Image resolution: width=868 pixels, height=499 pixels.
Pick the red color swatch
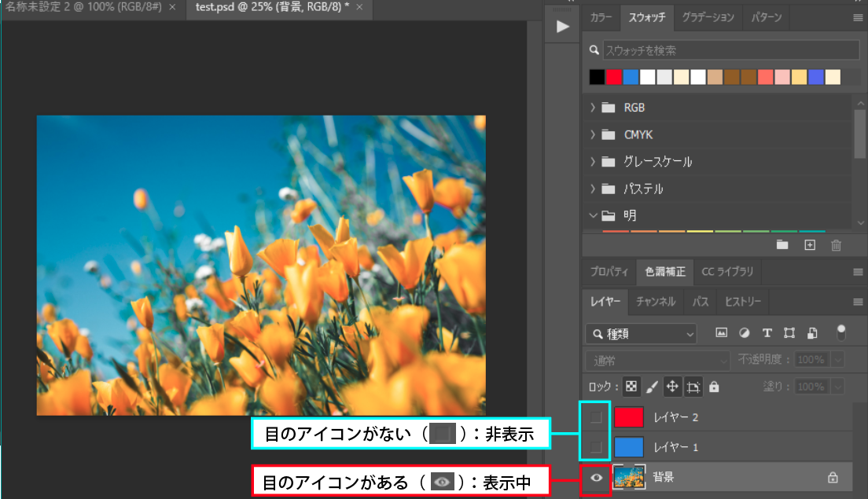pos(614,77)
